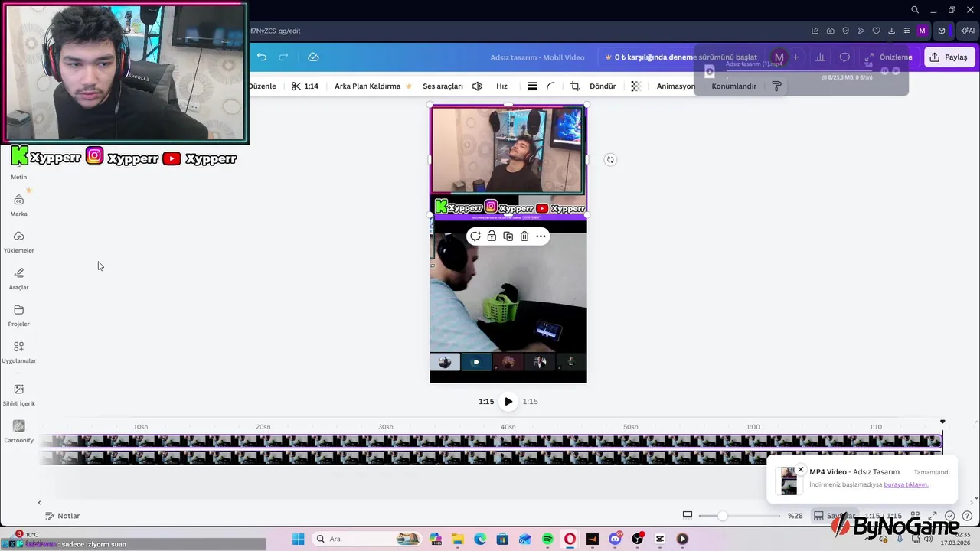Check cloud save status icon
980x551 pixels.
tap(313, 57)
